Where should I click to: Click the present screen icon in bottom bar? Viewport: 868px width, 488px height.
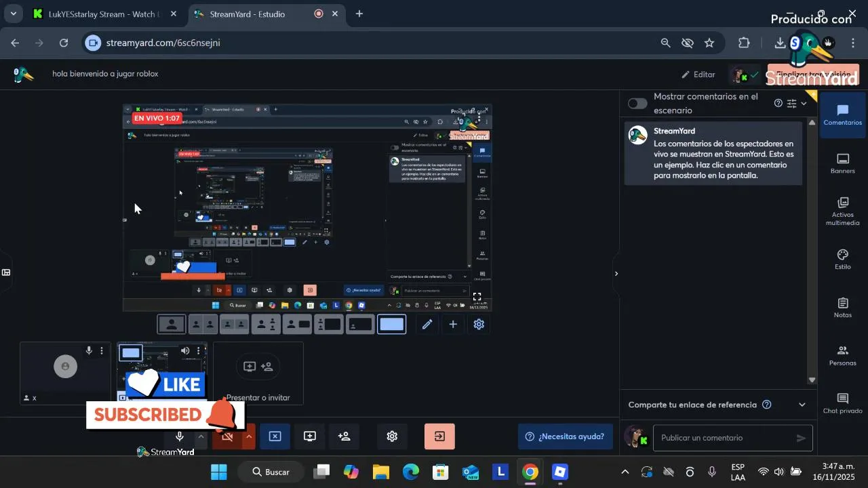tap(310, 436)
